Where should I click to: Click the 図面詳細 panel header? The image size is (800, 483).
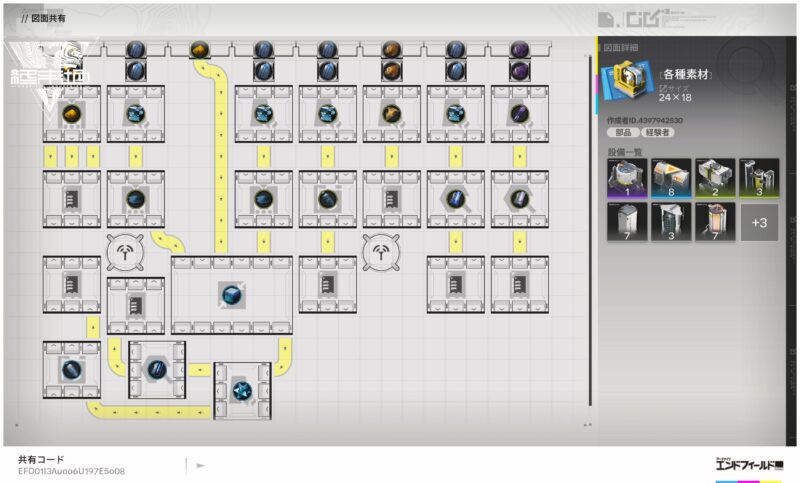pyautogui.click(x=620, y=47)
